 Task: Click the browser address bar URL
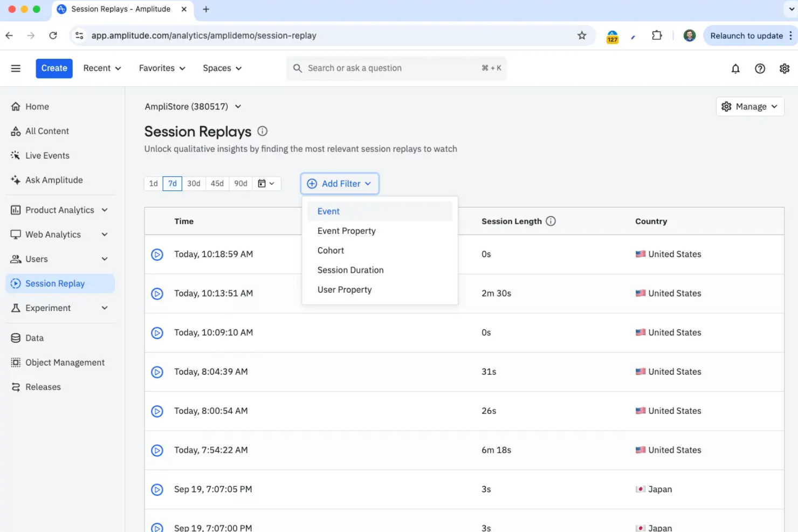tap(204, 36)
